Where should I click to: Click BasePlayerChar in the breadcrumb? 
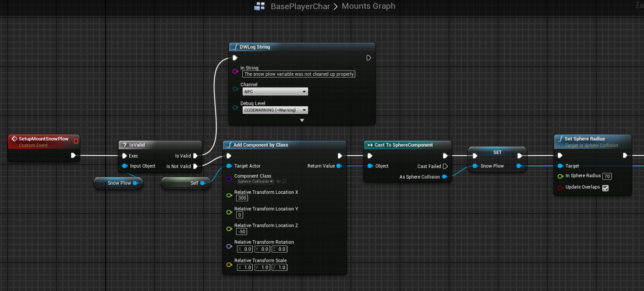[300, 6]
